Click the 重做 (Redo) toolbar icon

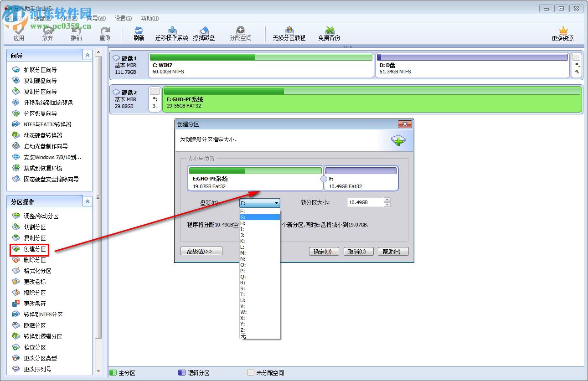pyautogui.click(x=104, y=33)
